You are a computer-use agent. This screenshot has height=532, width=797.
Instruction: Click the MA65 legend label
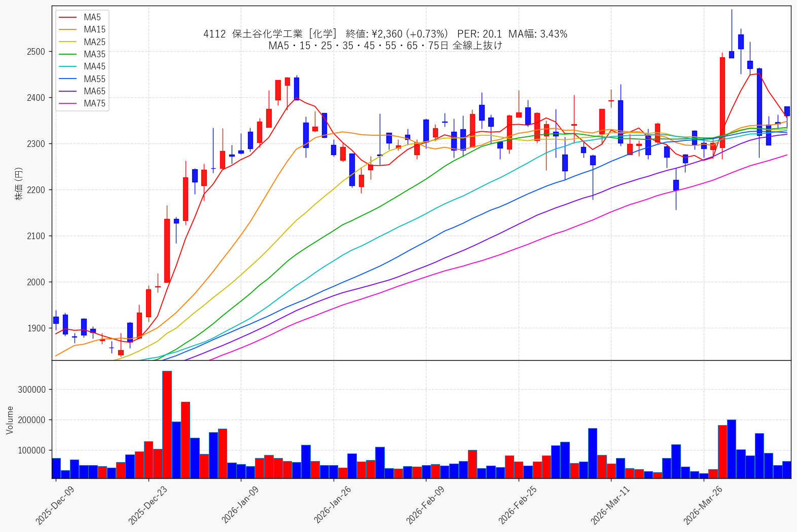pos(94,91)
